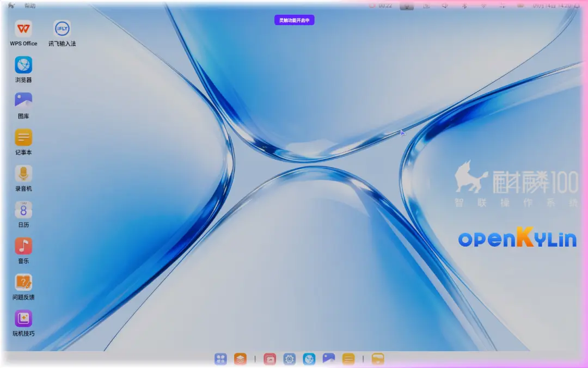
Task: Click the yellow rightmost dock icon
Action: point(378,359)
